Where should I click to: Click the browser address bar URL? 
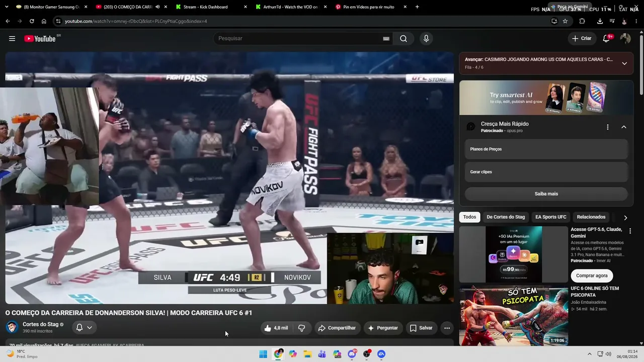pyautogui.click(x=136, y=21)
